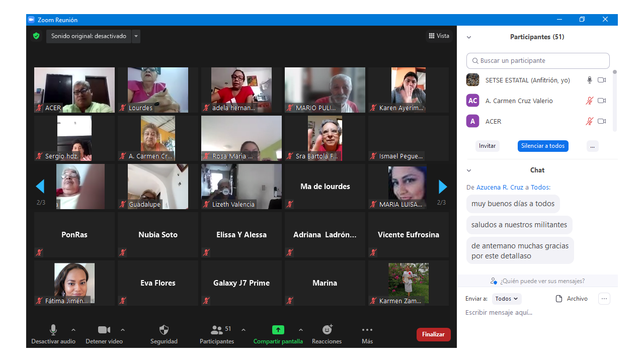The width and height of the screenshot is (644, 362).
Task: Search in Buscar un participante field
Action: point(538,61)
